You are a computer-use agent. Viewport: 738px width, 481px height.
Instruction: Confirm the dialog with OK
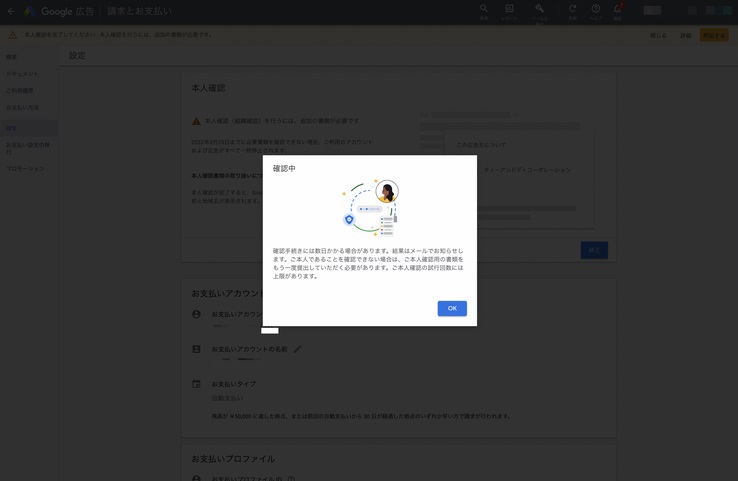click(x=452, y=308)
